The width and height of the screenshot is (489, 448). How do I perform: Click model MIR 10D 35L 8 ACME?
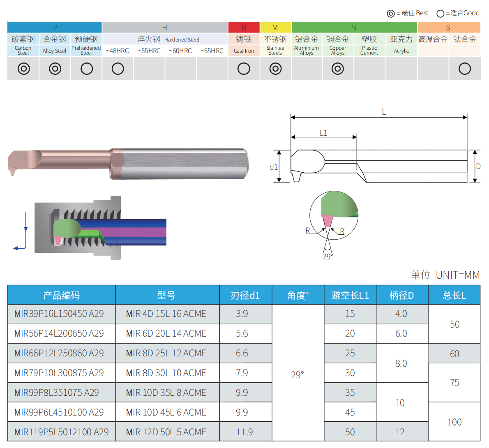[x=166, y=393]
